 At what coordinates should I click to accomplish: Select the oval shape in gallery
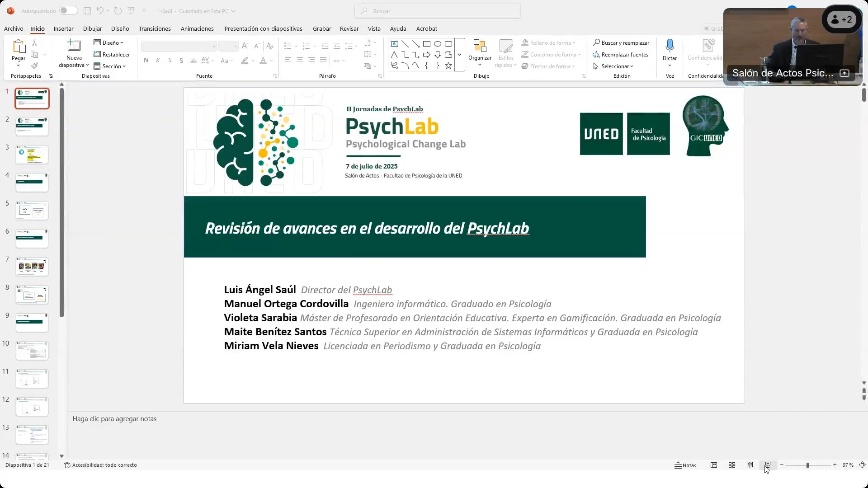click(438, 44)
